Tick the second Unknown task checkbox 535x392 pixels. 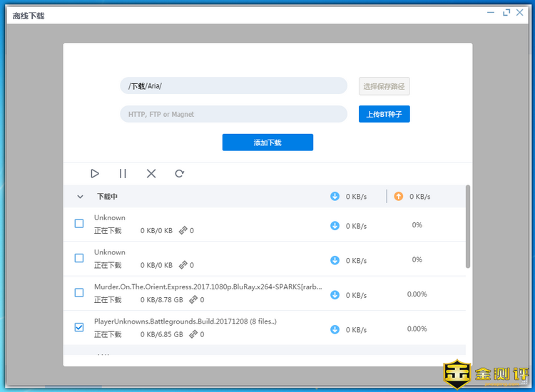(79, 258)
